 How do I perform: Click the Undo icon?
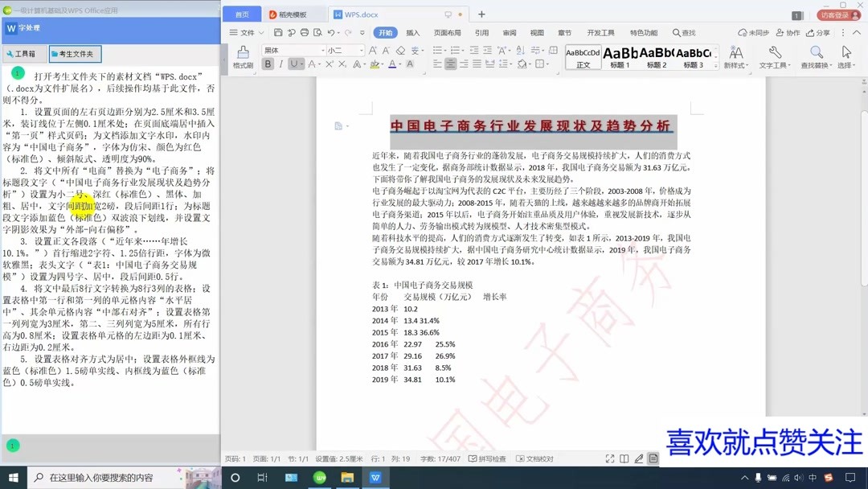pos(331,34)
